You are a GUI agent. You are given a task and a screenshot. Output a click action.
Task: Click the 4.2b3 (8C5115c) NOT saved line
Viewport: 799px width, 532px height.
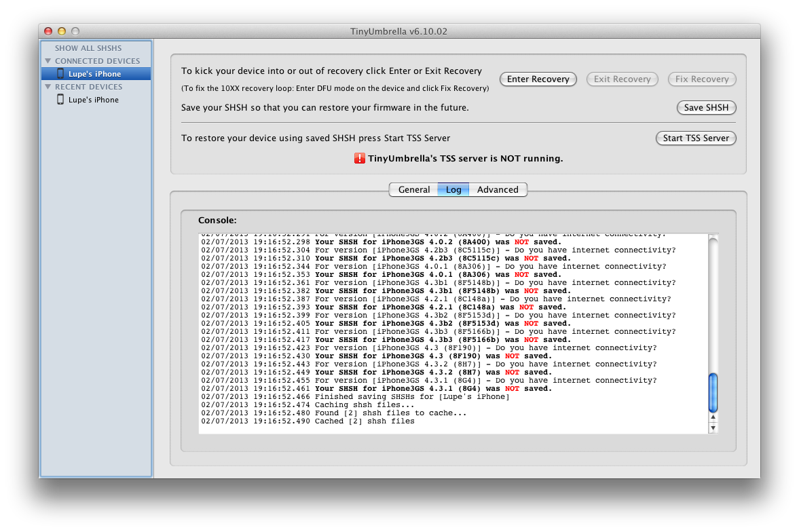[386, 259]
